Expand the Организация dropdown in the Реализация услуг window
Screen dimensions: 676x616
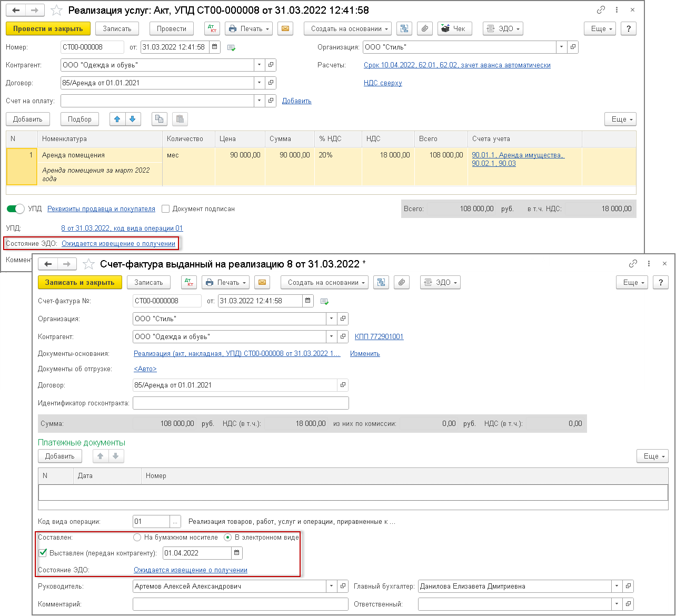[562, 47]
